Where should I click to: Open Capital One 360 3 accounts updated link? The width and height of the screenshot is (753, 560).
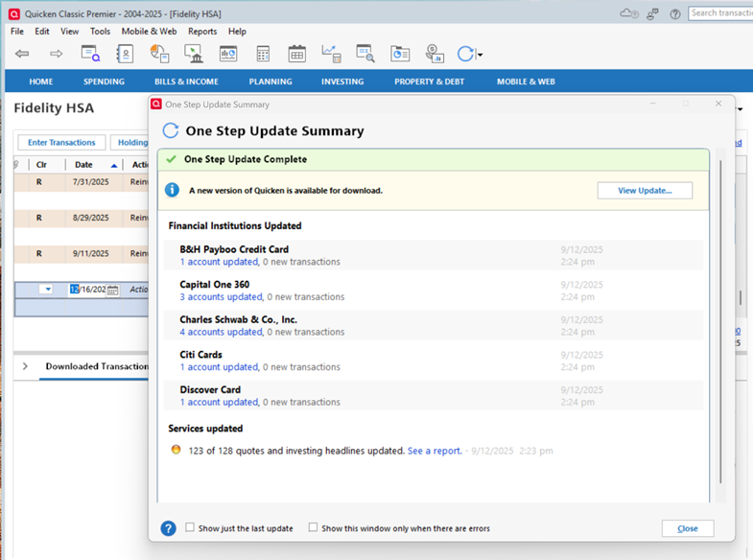coord(222,297)
